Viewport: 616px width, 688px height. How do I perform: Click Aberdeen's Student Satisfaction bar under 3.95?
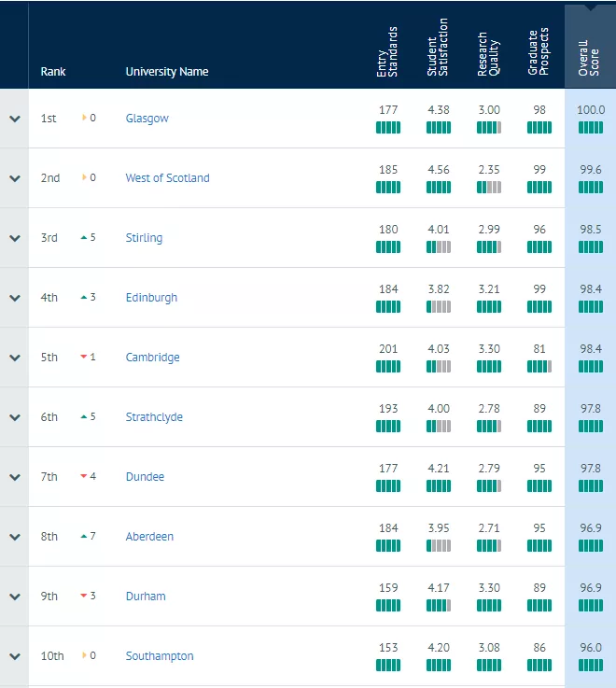[439, 546]
